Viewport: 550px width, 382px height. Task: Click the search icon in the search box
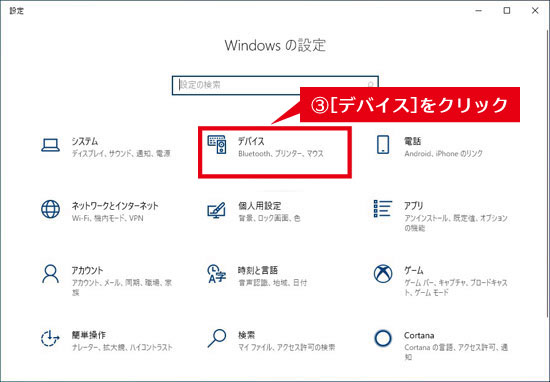tap(370, 85)
